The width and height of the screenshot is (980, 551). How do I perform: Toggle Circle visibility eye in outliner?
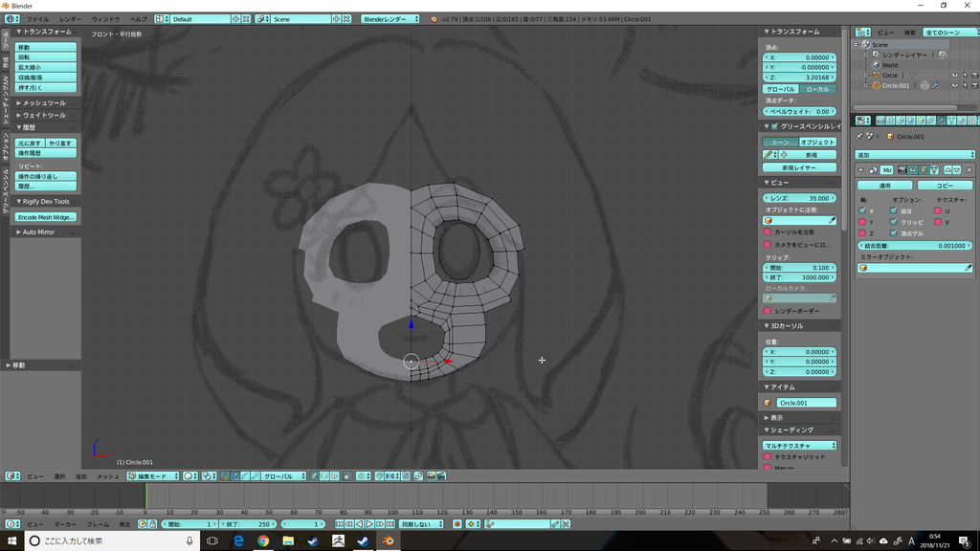(954, 75)
